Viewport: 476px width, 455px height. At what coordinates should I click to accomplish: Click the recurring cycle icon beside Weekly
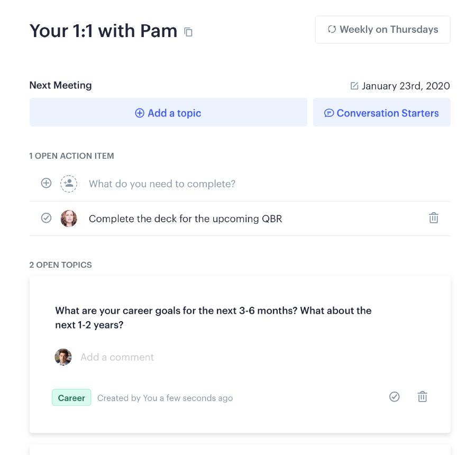[332, 29]
